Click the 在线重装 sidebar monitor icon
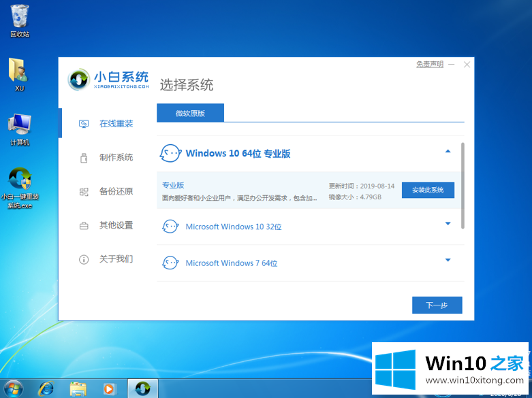Image resolution: width=532 pixels, height=398 pixels. pos(84,124)
